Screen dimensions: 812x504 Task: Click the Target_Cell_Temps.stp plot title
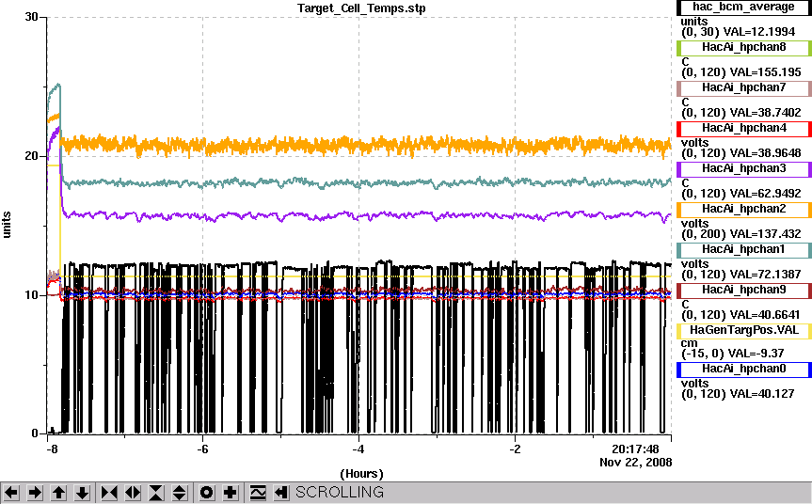pyautogui.click(x=361, y=8)
